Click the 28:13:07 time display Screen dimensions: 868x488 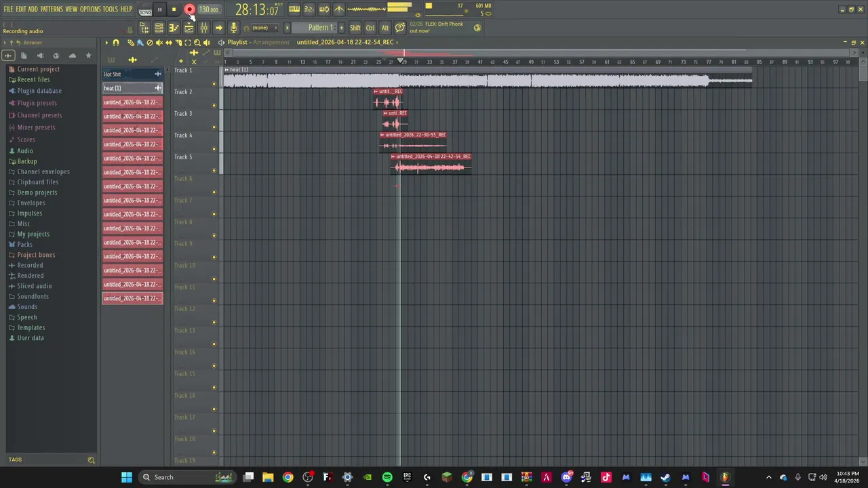257,10
